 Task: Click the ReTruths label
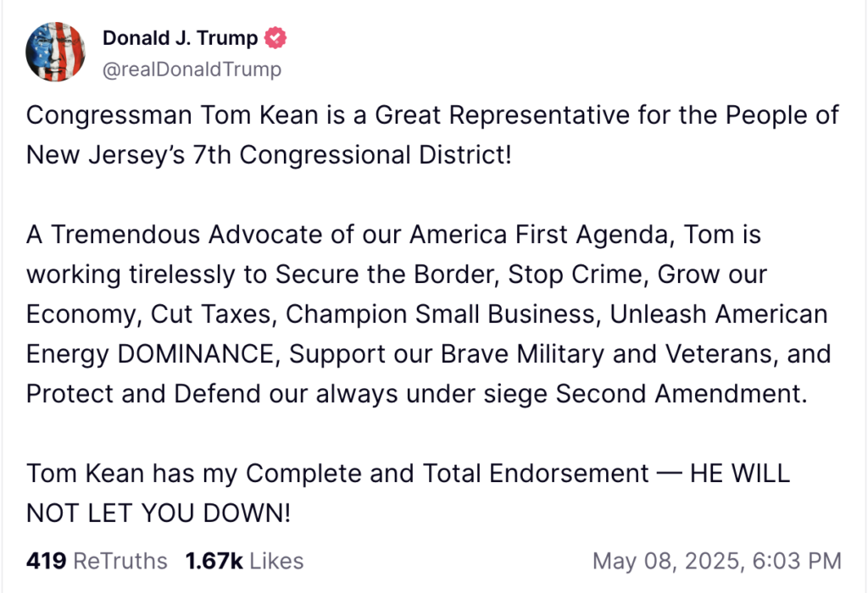coord(120,561)
